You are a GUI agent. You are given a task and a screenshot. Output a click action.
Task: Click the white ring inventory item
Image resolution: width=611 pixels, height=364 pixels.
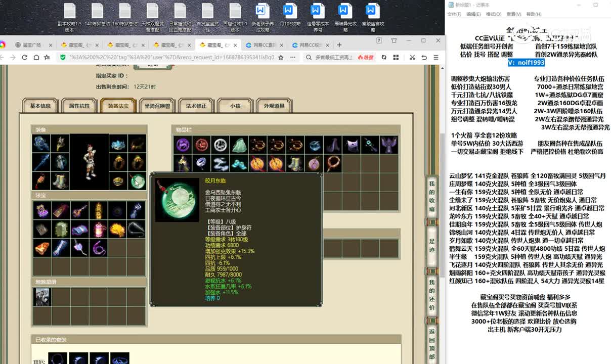220,145
